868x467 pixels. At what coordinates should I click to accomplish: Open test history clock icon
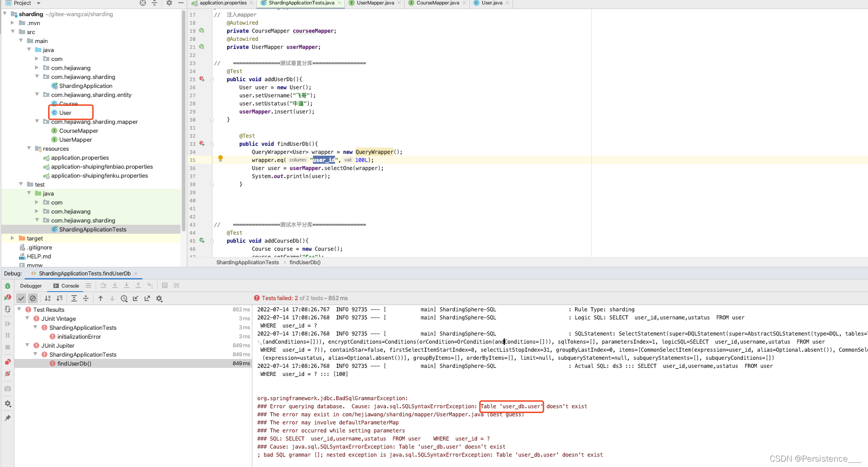click(124, 298)
